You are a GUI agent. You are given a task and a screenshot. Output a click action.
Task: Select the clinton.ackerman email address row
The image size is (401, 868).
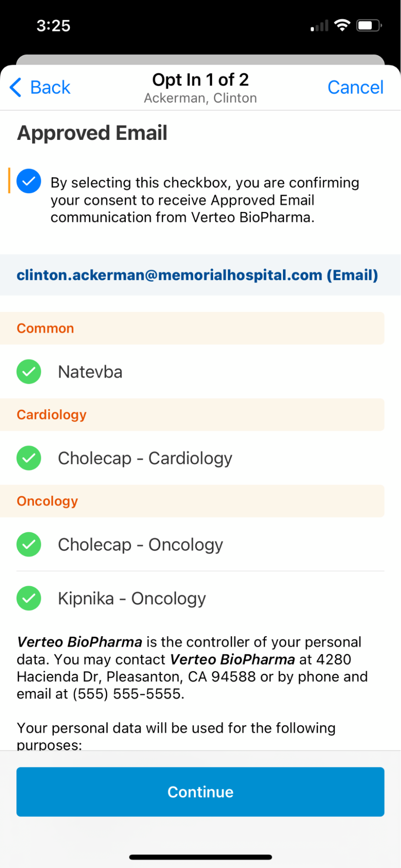(x=197, y=275)
